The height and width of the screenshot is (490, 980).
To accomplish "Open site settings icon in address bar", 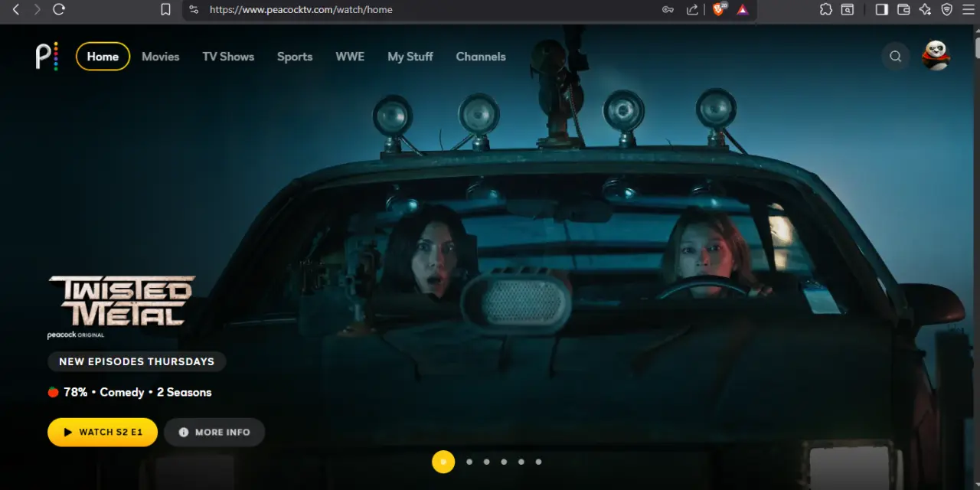I will pyautogui.click(x=194, y=9).
